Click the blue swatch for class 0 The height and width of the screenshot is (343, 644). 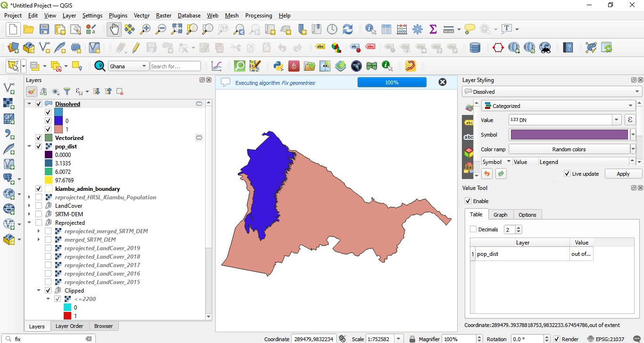(59, 121)
